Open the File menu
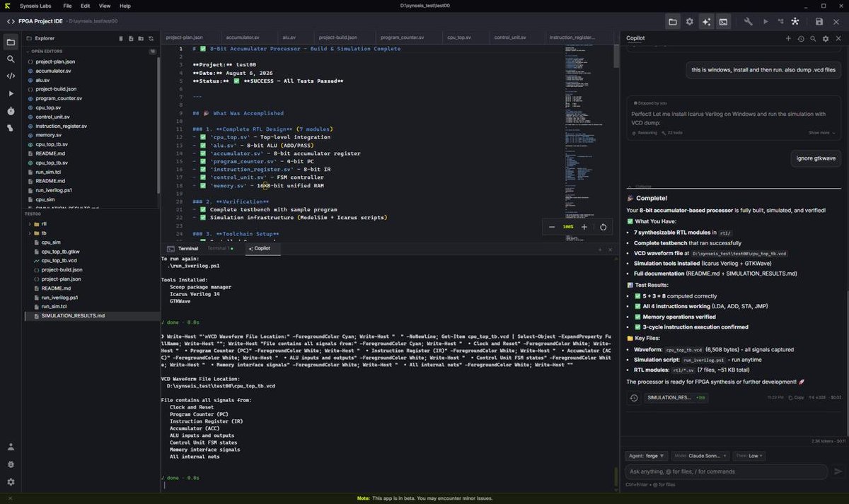Image resolution: width=849 pixels, height=504 pixels. (67, 6)
